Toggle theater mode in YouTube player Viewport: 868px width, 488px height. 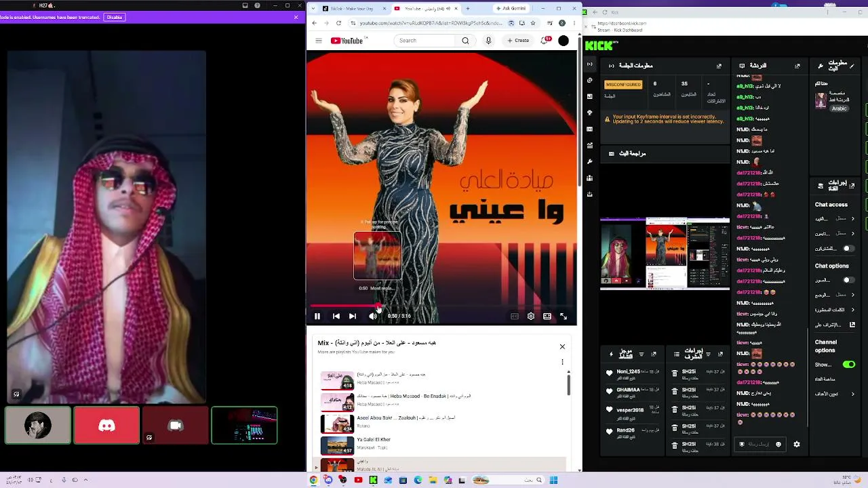547,316
